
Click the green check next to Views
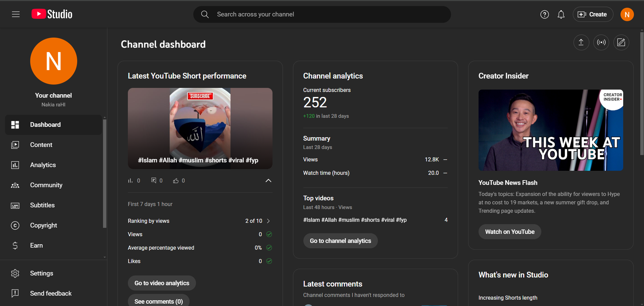pos(269,234)
